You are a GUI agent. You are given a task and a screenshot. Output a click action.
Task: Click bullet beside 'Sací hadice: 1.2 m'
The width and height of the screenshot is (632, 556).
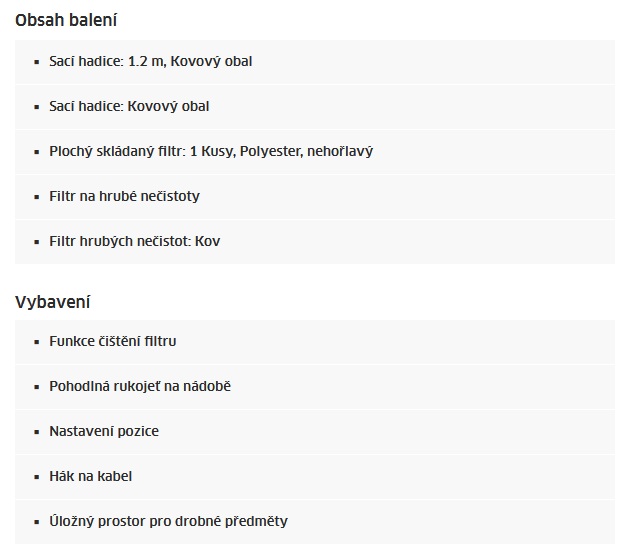click(37, 62)
